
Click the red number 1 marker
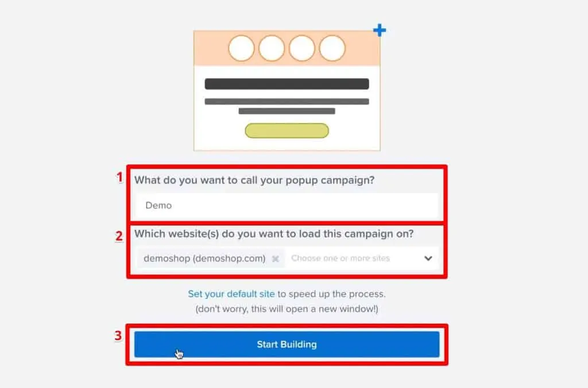pos(118,178)
